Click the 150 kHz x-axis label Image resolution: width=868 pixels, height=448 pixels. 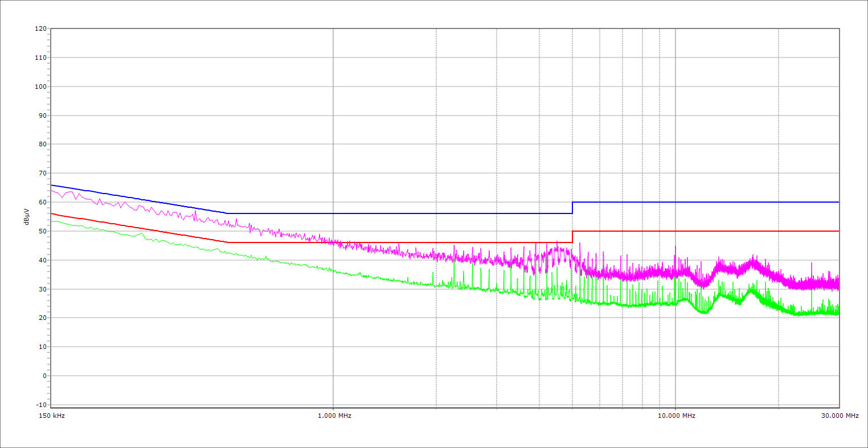point(51,416)
